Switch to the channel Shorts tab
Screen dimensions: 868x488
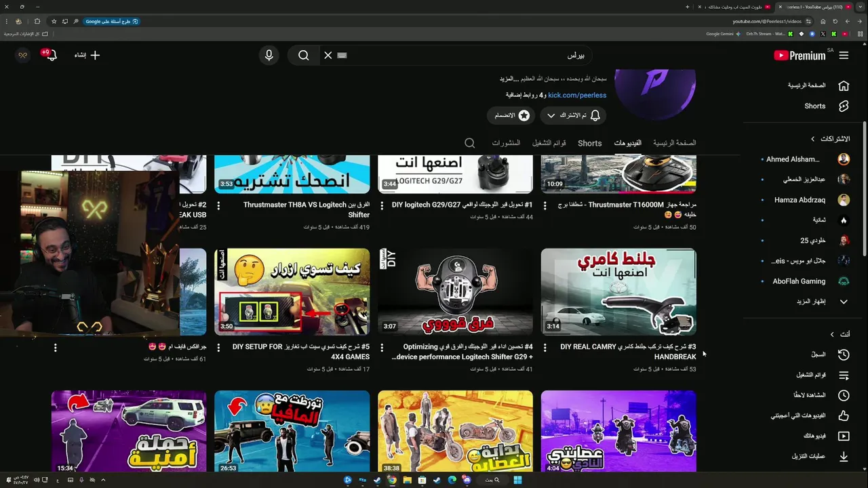coord(590,143)
